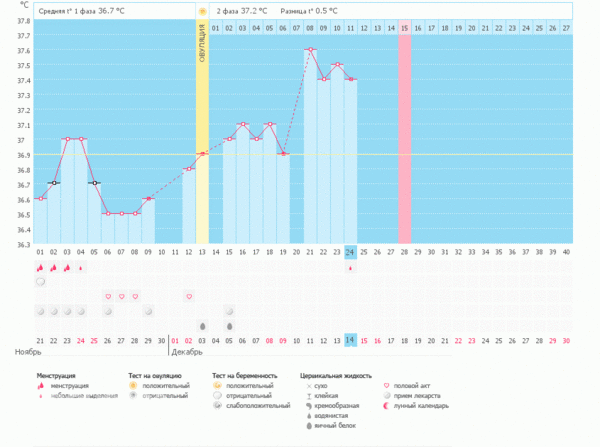Select the highlighted date 14 in the bottom row
Screen dimensions: 600x447
coord(351,340)
